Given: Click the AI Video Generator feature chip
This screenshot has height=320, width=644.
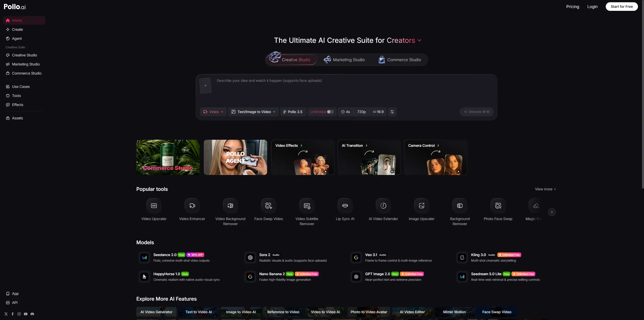Looking at the screenshot, I should click(x=156, y=312).
